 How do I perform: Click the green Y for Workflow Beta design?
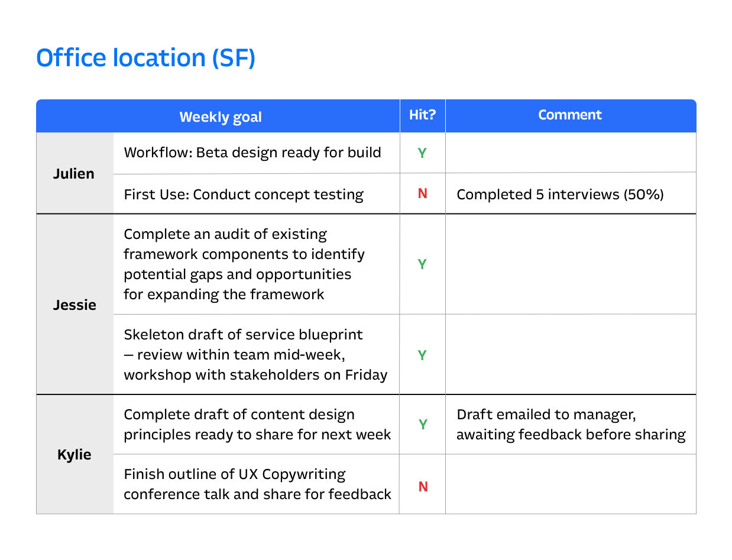tap(422, 153)
